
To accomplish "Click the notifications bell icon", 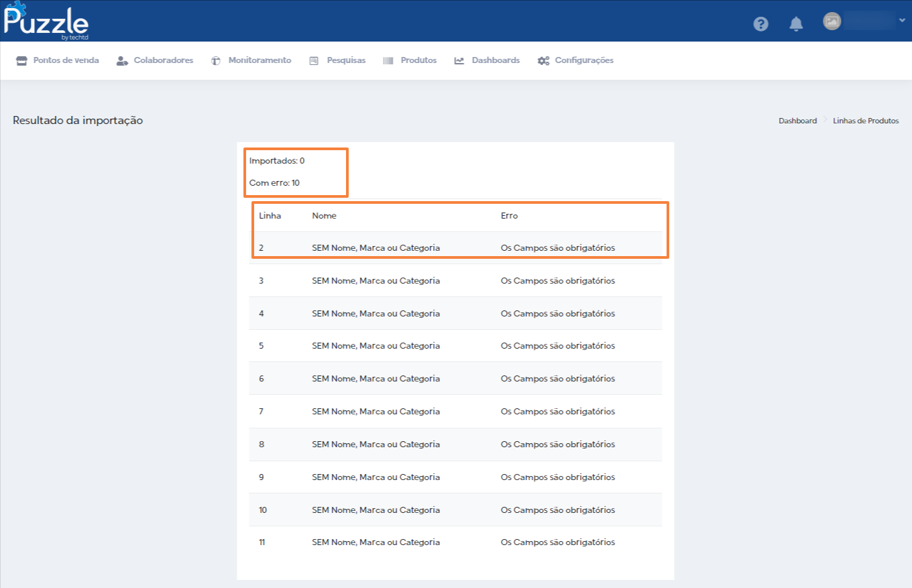I will point(796,24).
